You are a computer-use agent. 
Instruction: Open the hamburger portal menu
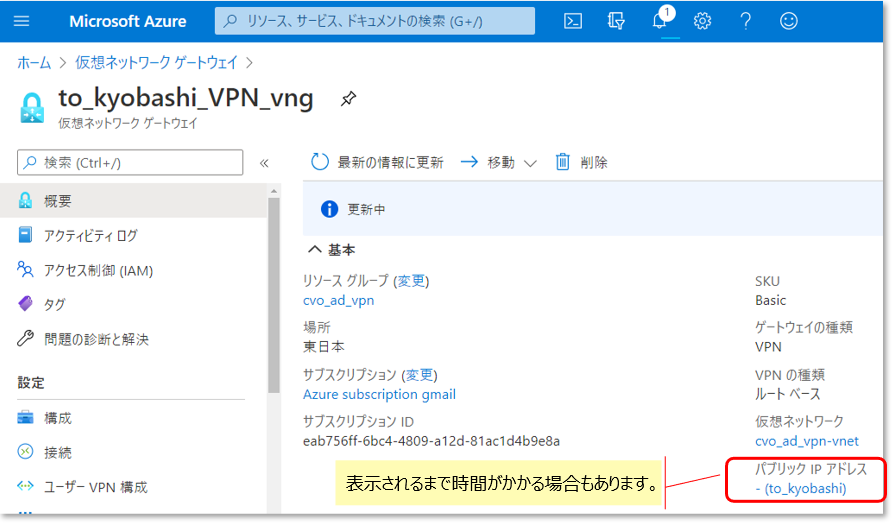click(22, 21)
